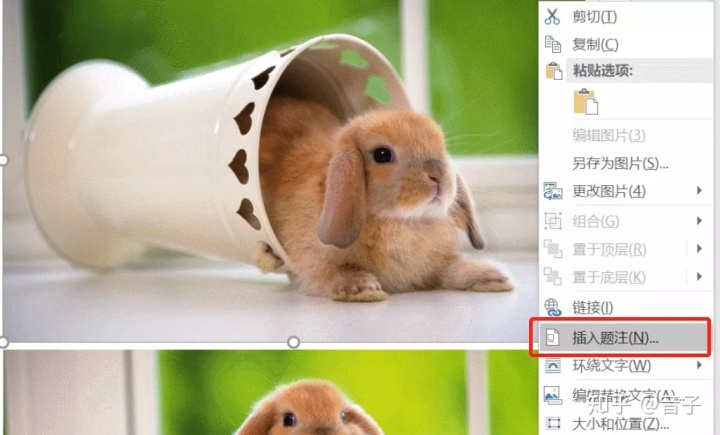Select the second rabbit picture below
This screenshot has height=435, width=720.
pyautogui.click(x=270, y=393)
